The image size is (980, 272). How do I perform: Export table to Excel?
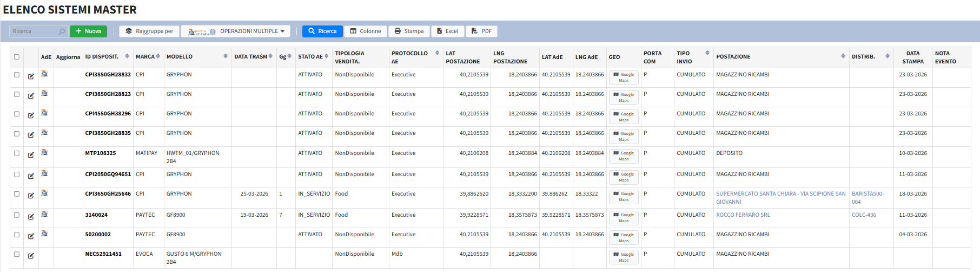point(448,31)
